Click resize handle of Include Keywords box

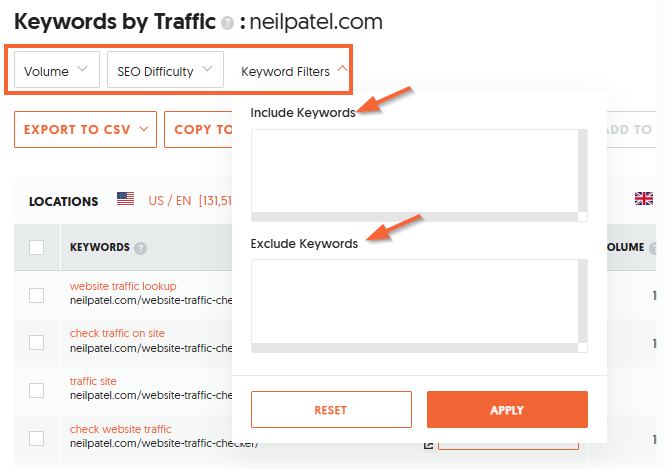coord(583,216)
